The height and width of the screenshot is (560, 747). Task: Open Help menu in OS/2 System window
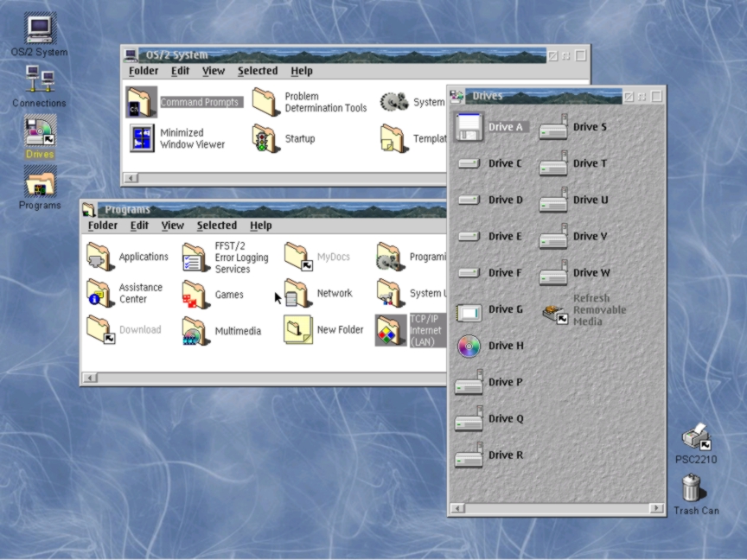pos(301,71)
